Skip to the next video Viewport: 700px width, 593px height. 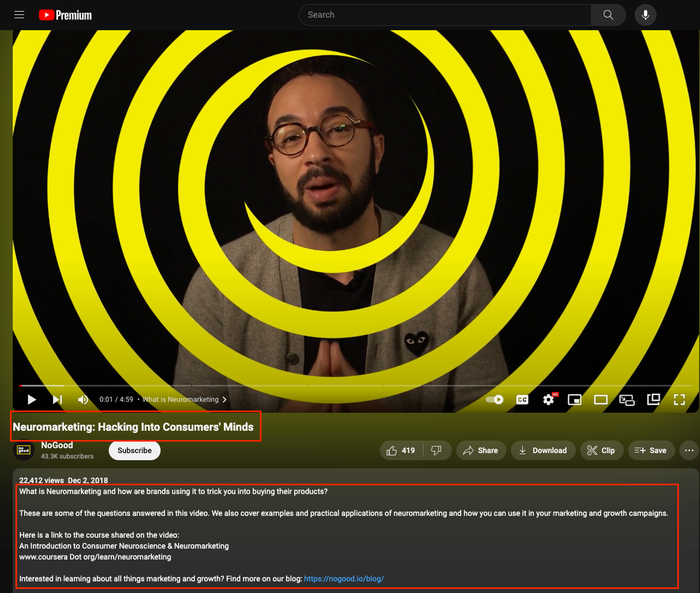click(57, 399)
